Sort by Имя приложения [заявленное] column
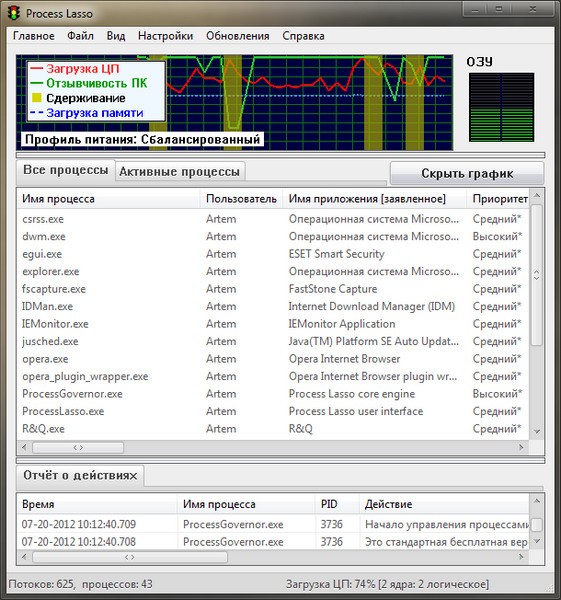Image resolution: width=561 pixels, height=600 pixels. [375, 199]
